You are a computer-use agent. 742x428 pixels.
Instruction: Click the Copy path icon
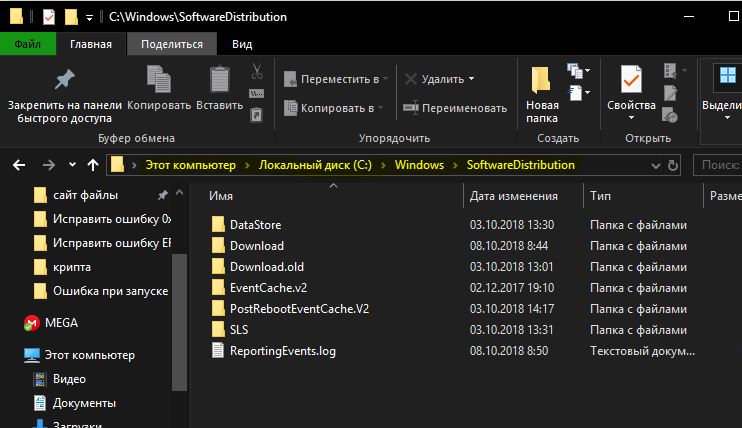tap(256, 93)
